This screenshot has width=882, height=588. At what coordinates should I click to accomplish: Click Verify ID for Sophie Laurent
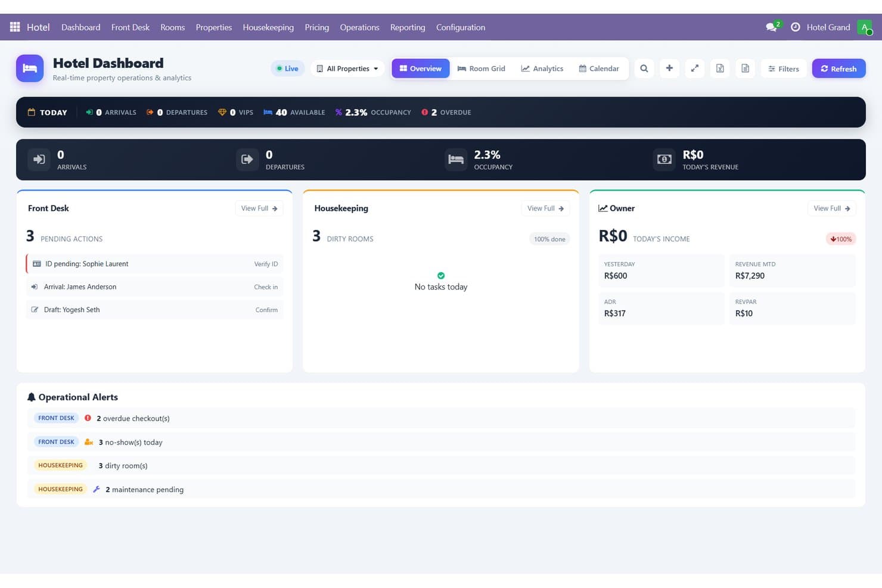266,264
